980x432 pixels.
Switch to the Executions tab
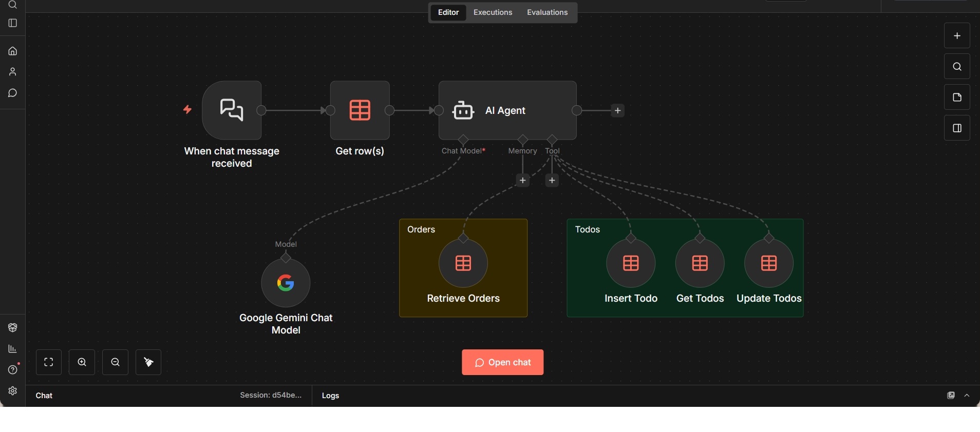click(493, 12)
